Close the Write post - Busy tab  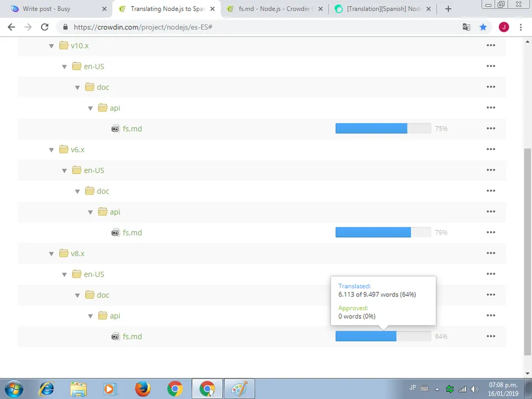[x=104, y=9]
